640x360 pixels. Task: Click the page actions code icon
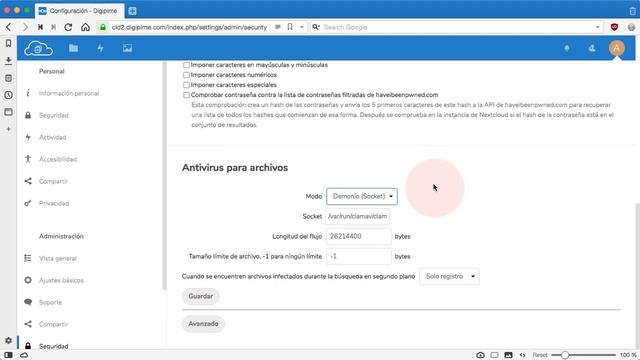(x=522, y=355)
